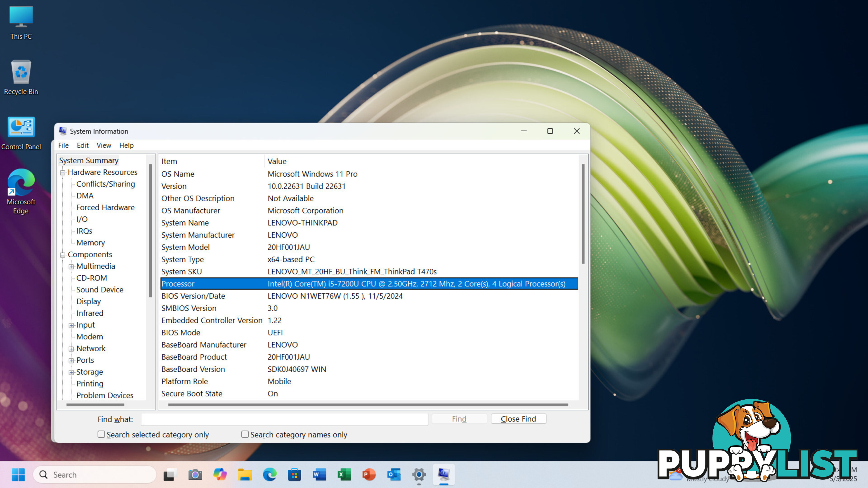Select System Information taskbar icon
Image resolution: width=868 pixels, height=488 pixels.
pos(444,474)
